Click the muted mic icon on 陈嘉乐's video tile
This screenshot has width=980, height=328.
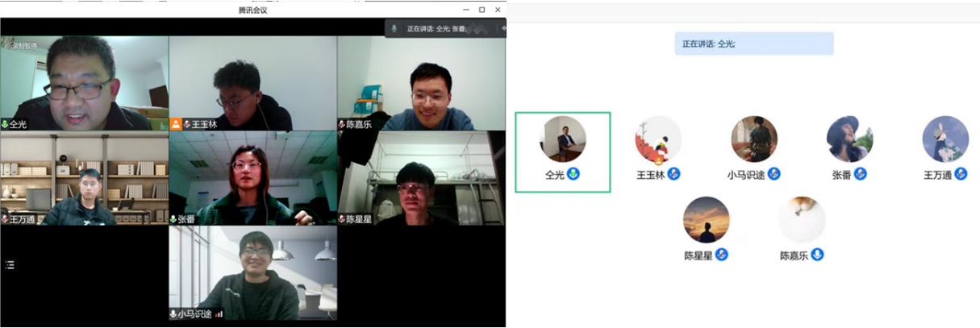[342, 125]
